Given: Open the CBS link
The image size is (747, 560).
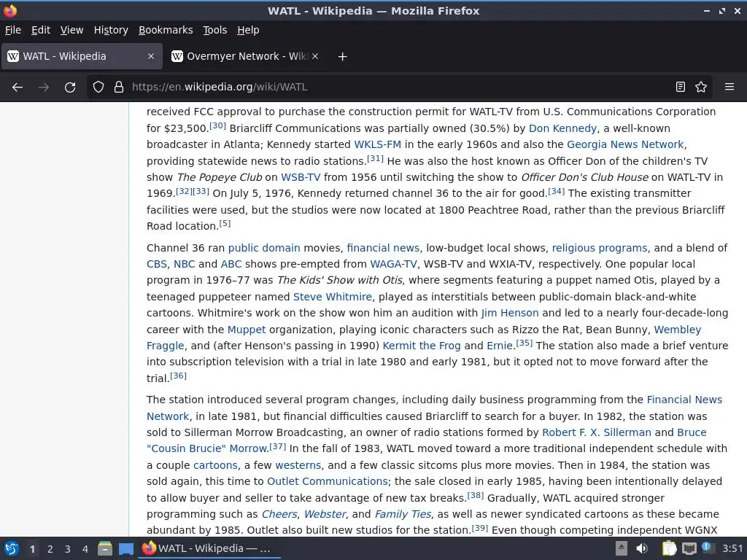Looking at the screenshot, I should (x=157, y=264).
